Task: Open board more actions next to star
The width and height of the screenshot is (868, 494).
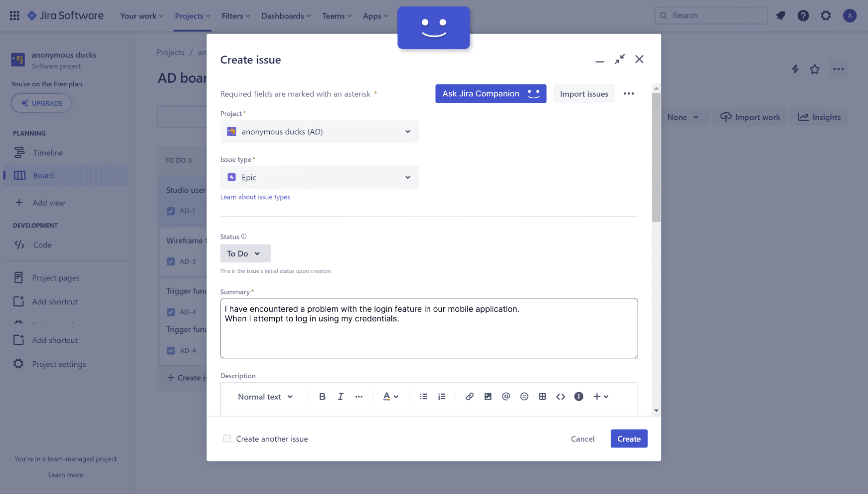Action: point(839,69)
